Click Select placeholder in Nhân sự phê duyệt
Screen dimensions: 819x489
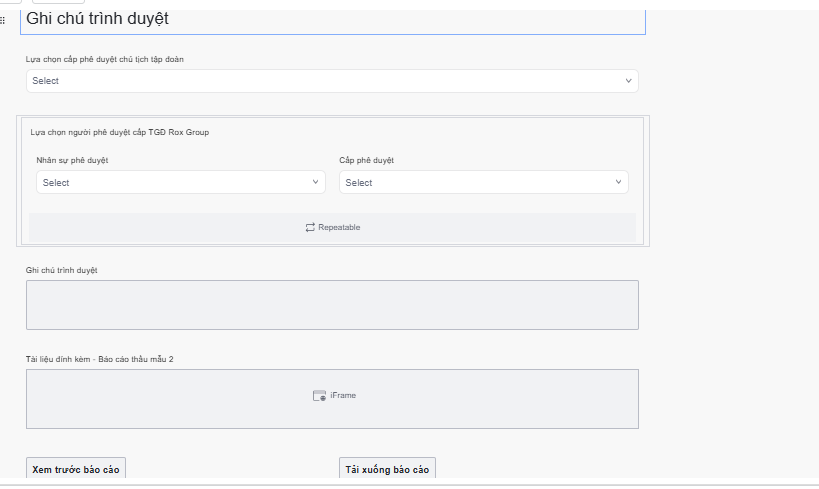[x=56, y=183]
